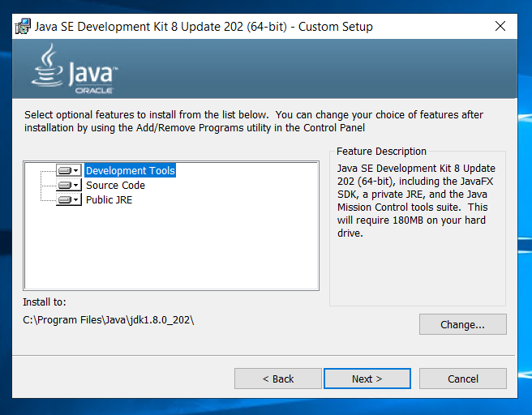Select the Public JRE feature label
532x415 pixels.
(x=109, y=199)
